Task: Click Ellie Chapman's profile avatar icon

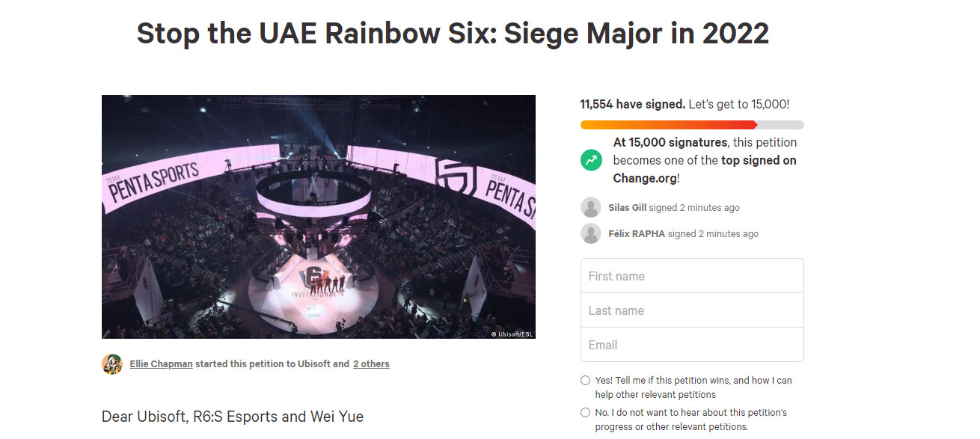Action: point(112,364)
